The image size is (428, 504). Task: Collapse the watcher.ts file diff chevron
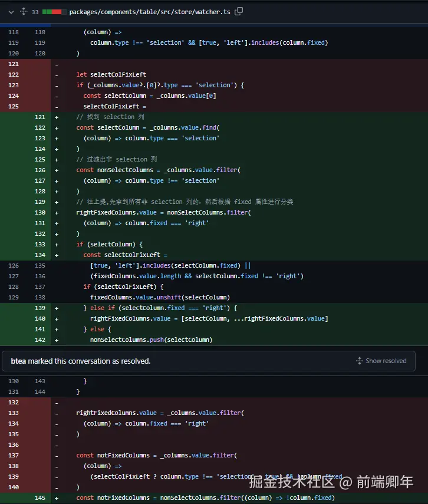click(8, 11)
